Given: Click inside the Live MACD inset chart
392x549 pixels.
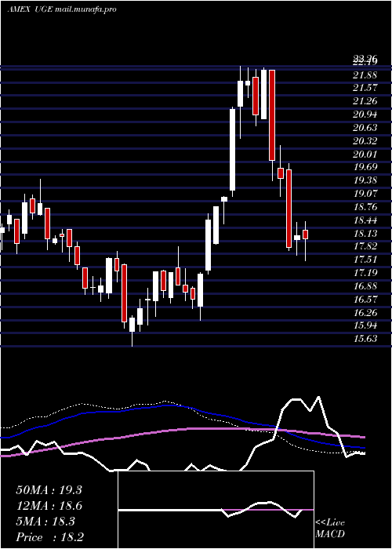Looking at the screenshot, I should [x=216, y=510].
